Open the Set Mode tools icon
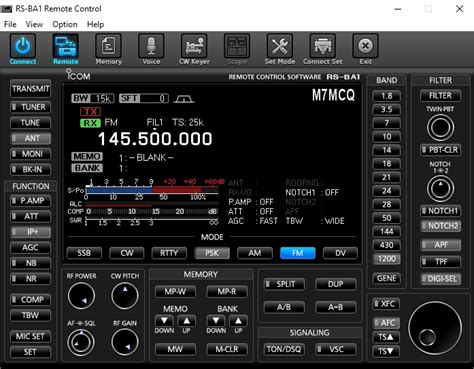474x369 pixels. click(280, 46)
